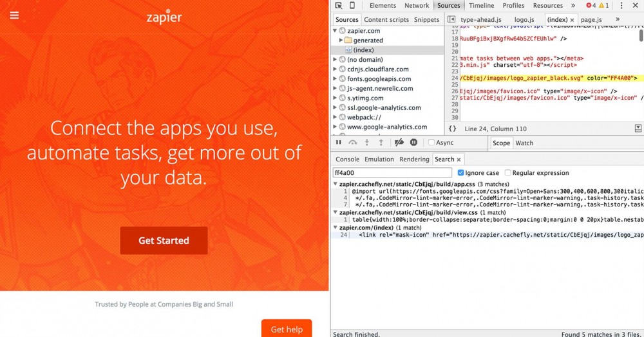Image resolution: width=644 pixels, height=337 pixels.
Task: Expand the (no domain) node
Action: pyautogui.click(x=335, y=59)
